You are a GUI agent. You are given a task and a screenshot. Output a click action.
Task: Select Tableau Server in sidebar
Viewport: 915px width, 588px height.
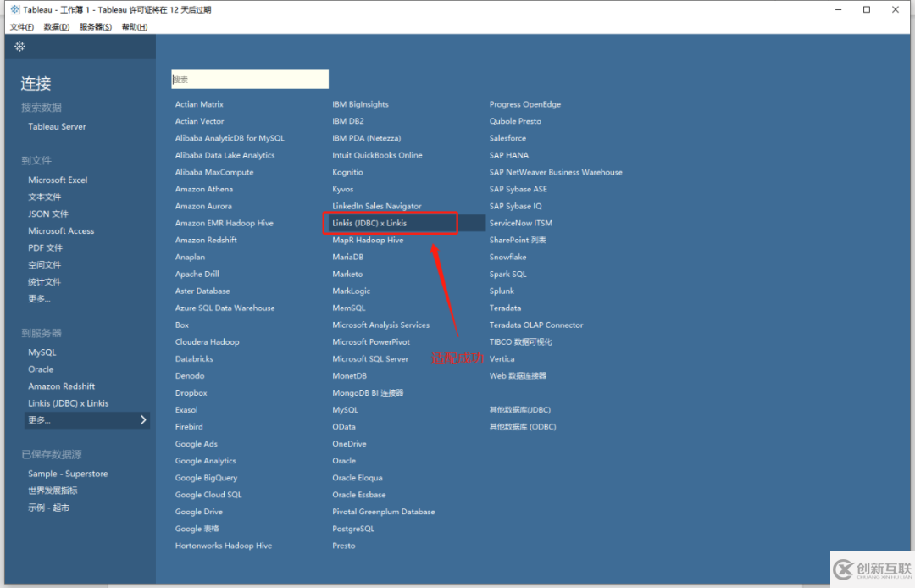[57, 126]
